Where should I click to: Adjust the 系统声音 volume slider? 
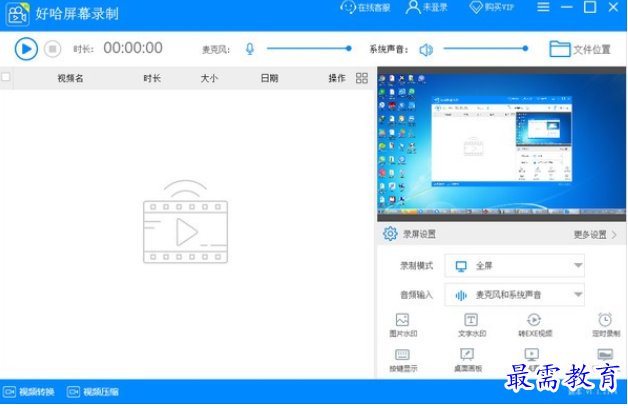pos(486,48)
